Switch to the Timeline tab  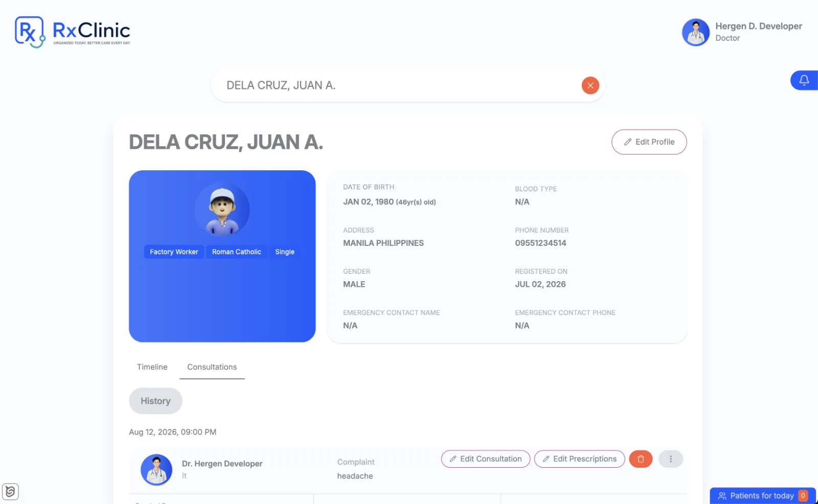152,367
